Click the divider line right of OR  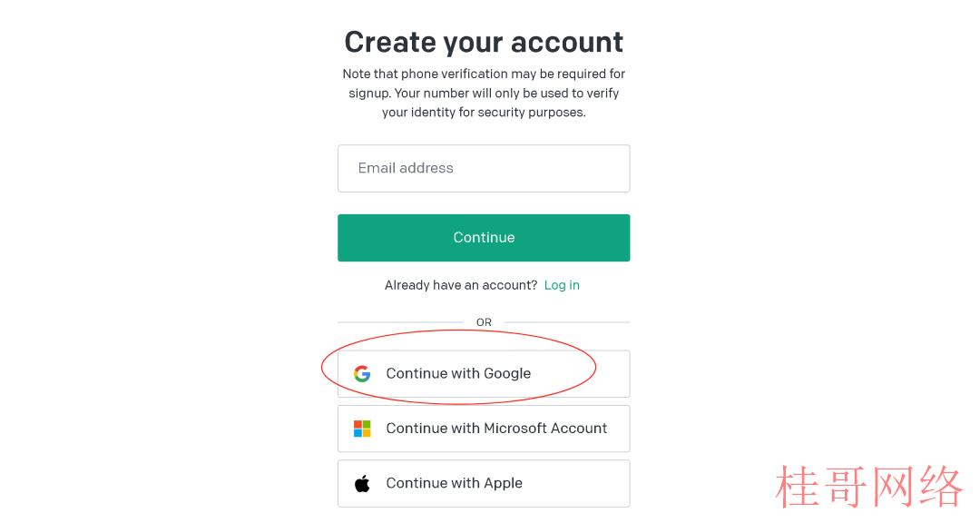pos(567,322)
